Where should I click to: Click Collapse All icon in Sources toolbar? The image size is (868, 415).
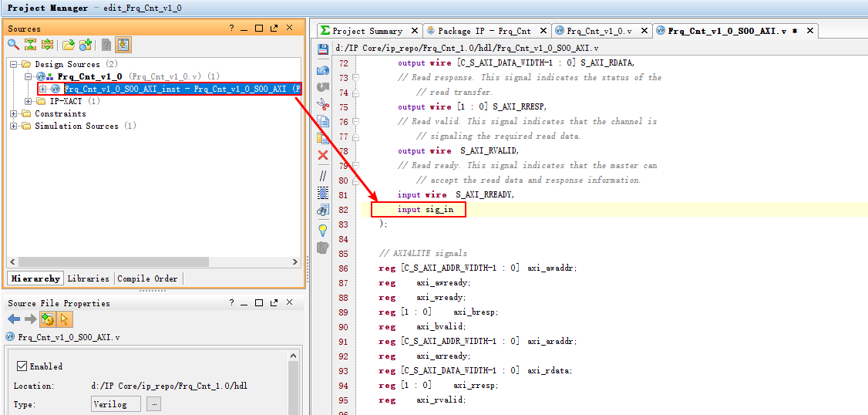click(x=30, y=45)
